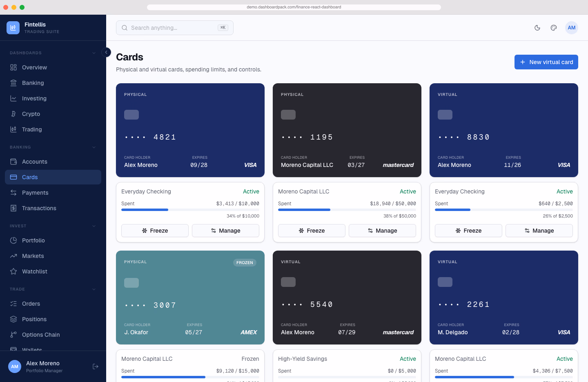Image resolution: width=588 pixels, height=382 pixels.
Task: Click the New virtual card button
Action: click(546, 62)
